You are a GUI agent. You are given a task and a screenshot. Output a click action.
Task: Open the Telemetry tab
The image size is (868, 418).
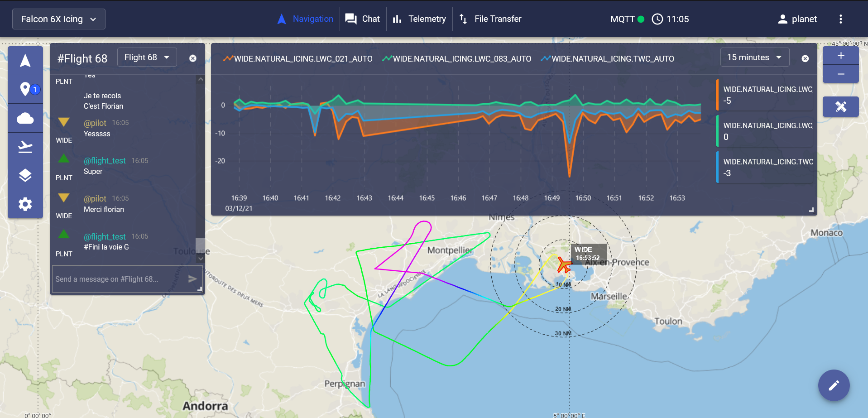419,19
